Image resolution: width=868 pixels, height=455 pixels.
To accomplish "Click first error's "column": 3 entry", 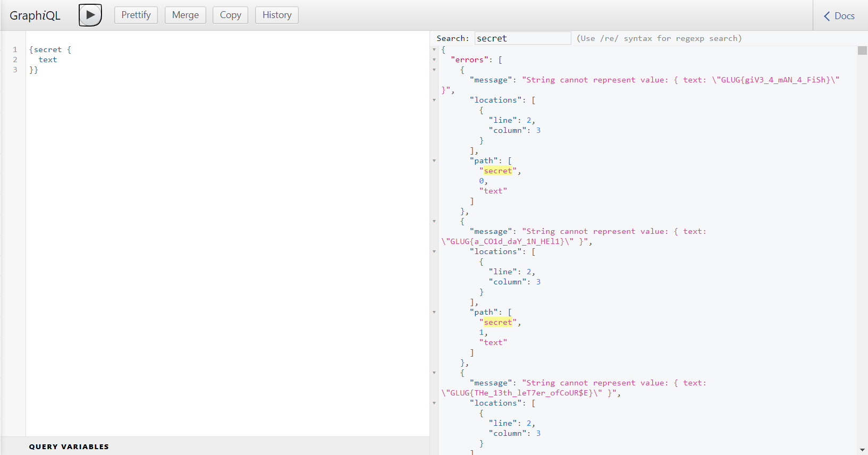I will (515, 130).
